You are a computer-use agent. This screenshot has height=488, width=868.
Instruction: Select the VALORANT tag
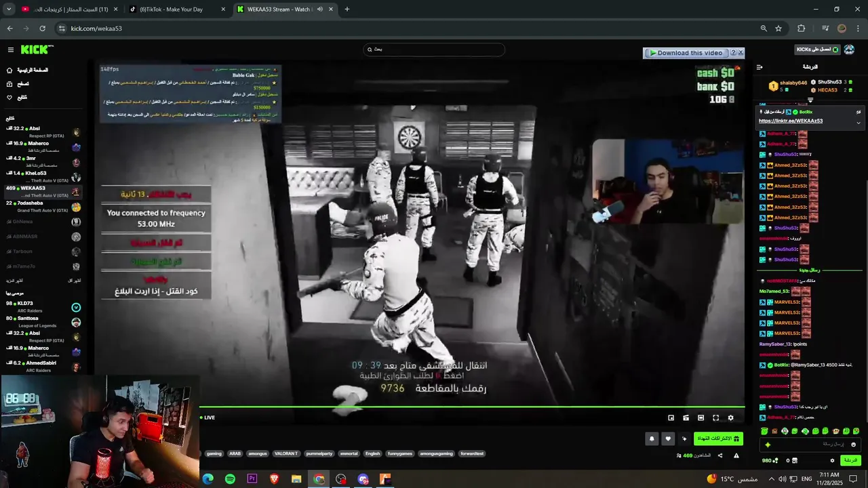click(286, 453)
